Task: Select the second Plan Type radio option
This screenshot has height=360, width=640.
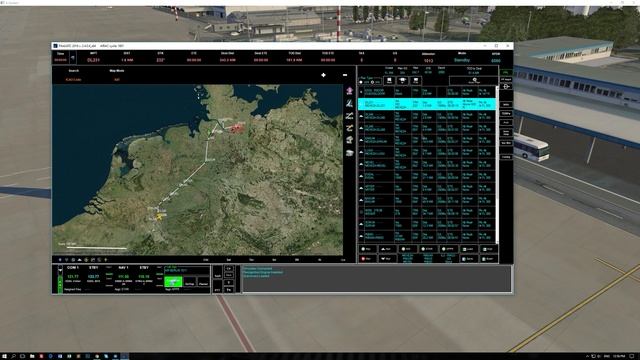Action: [x=373, y=82]
